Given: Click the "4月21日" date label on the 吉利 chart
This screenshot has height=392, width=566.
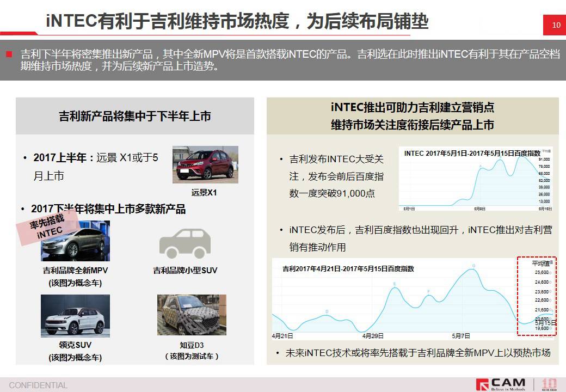Looking at the screenshot, I should (x=282, y=336).
